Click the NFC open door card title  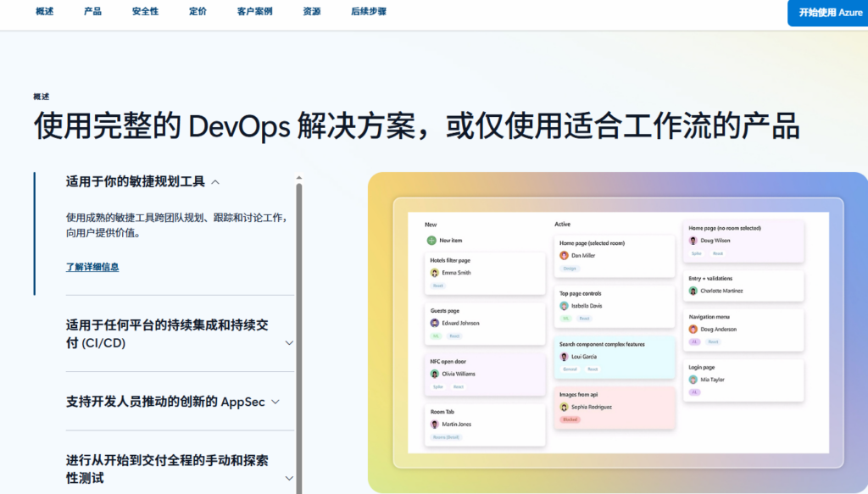(448, 361)
